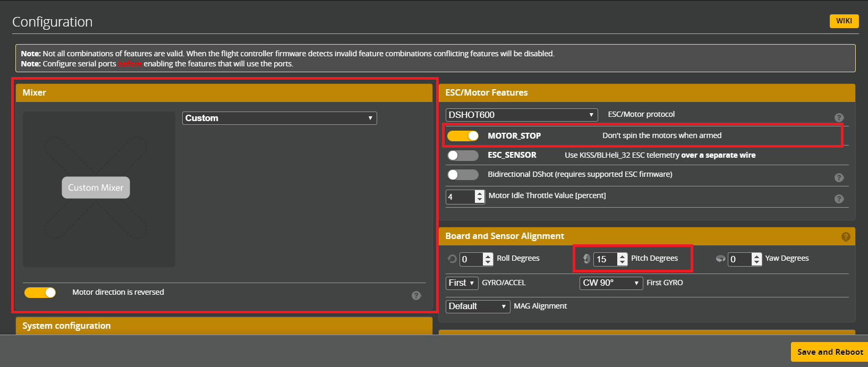The width and height of the screenshot is (868, 367).
Task: Click the Configuration page title
Action: (x=52, y=22)
